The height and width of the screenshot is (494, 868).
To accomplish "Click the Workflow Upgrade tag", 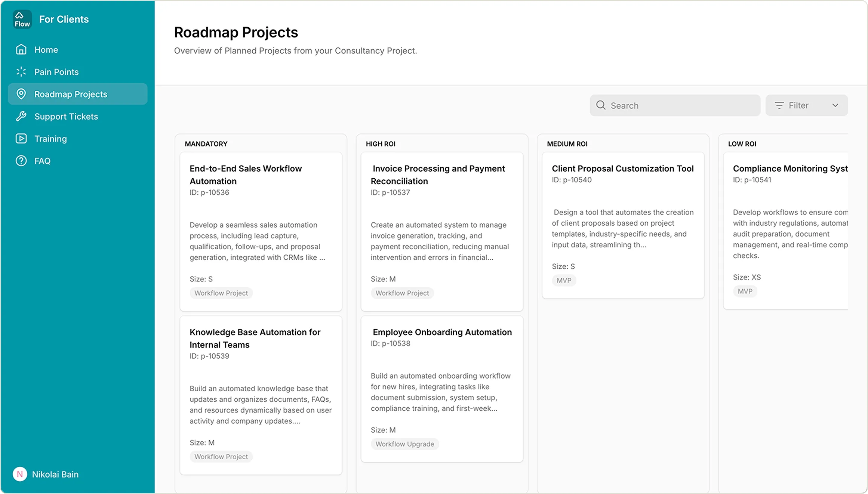I will 405,444.
